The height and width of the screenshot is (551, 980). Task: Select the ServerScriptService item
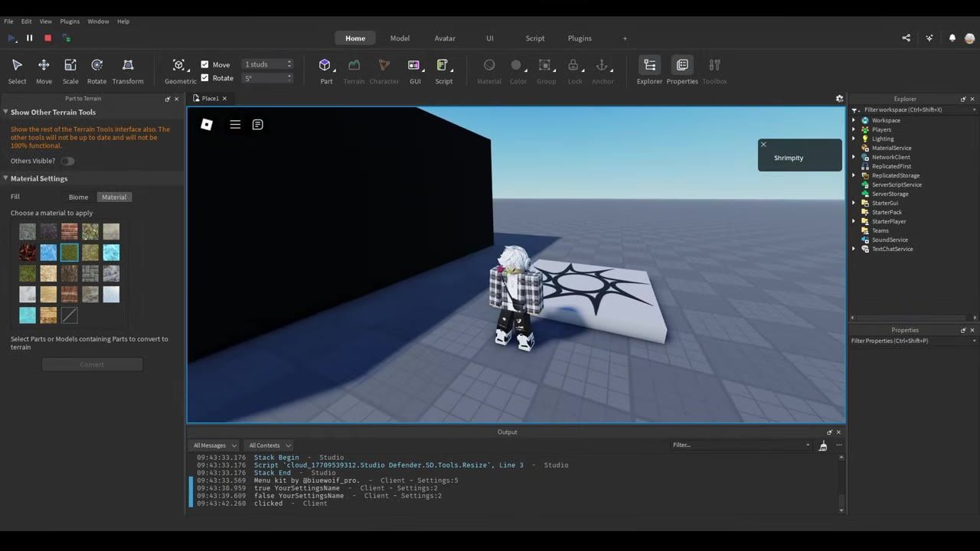[x=897, y=185]
